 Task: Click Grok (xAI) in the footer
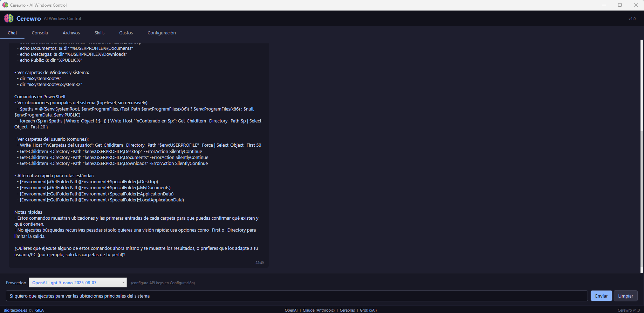[x=368, y=310]
